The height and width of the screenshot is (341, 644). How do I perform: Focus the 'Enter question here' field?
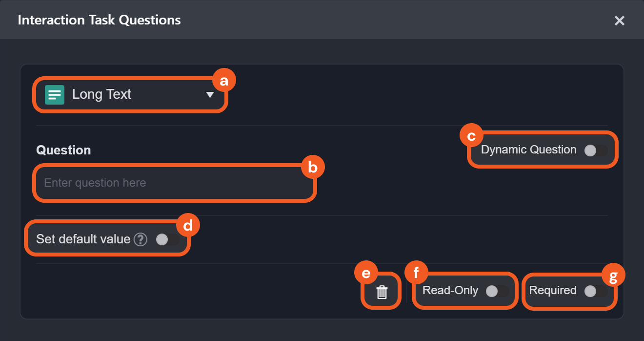tap(174, 183)
